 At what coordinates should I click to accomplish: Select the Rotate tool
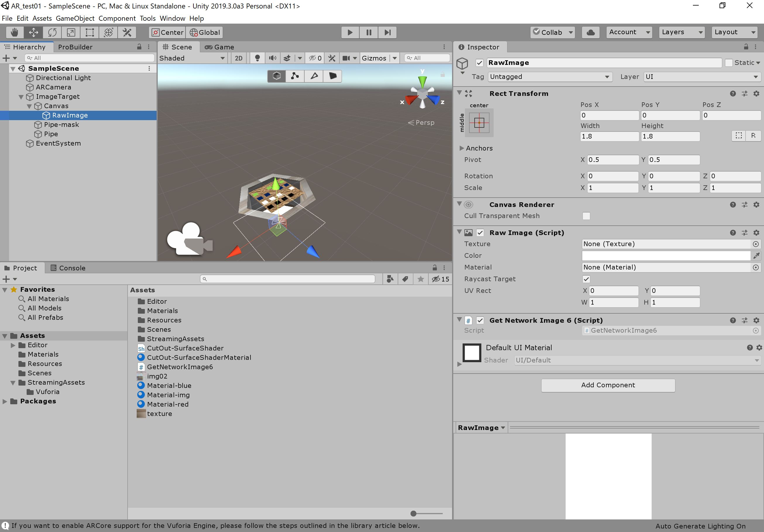[x=52, y=32]
